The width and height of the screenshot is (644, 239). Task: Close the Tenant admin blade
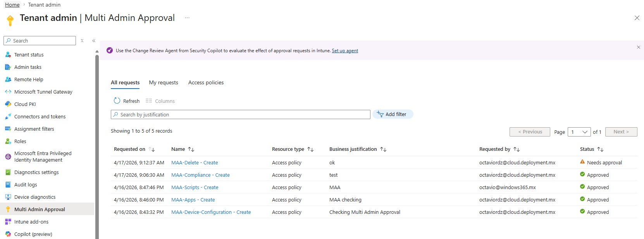(x=637, y=18)
